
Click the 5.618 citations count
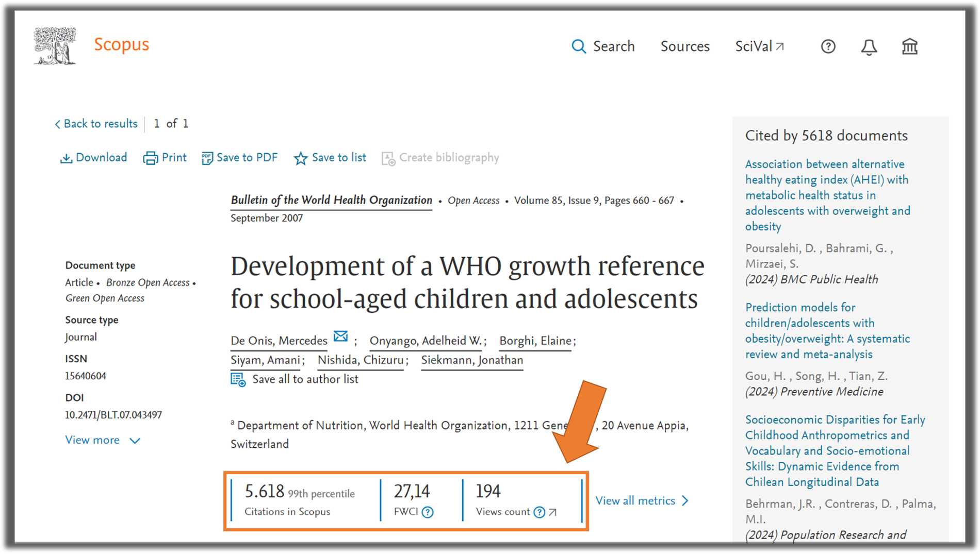coord(264,492)
